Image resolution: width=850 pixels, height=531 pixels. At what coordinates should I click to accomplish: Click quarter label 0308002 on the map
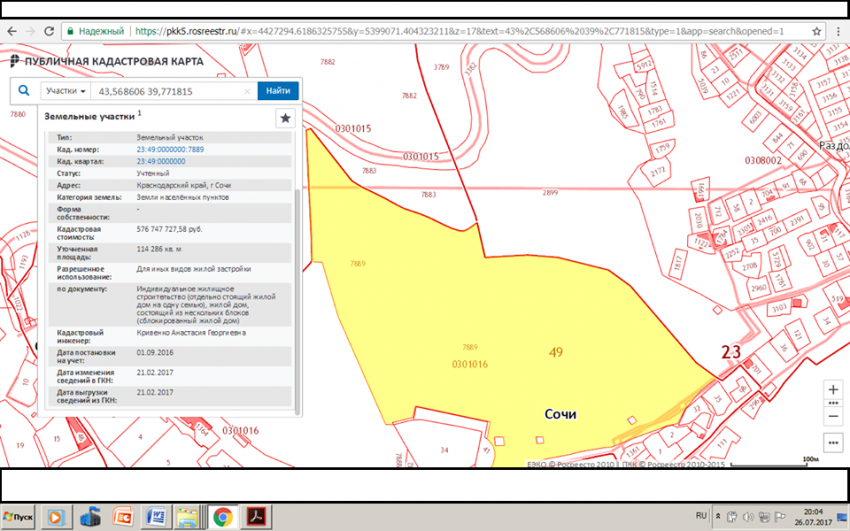pos(763,160)
